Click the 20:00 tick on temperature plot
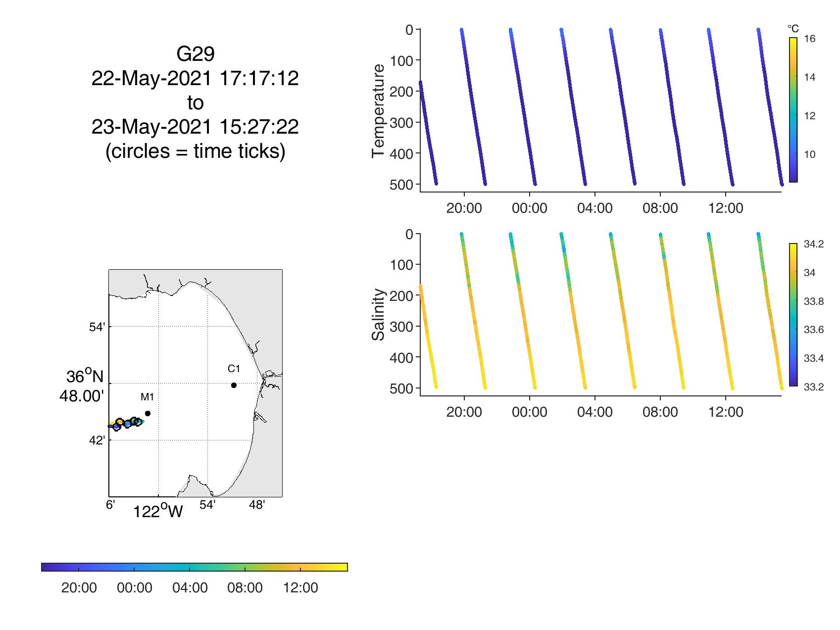Image resolution: width=840 pixels, height=630 pixels. coord(464,208)
